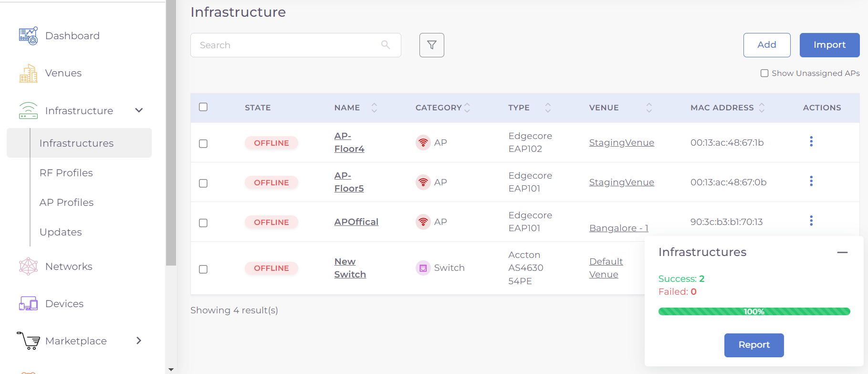868x374 pixels.
Task: Tick the select-all checkbox in table header
Action: [203, 107]
